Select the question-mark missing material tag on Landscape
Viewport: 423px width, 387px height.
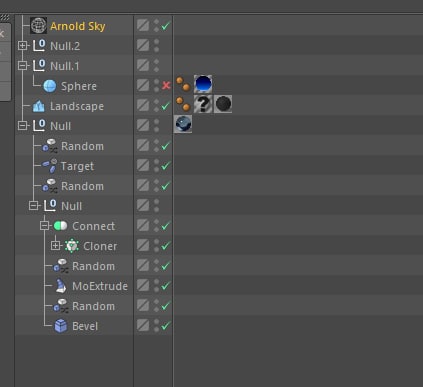[203, 104]
